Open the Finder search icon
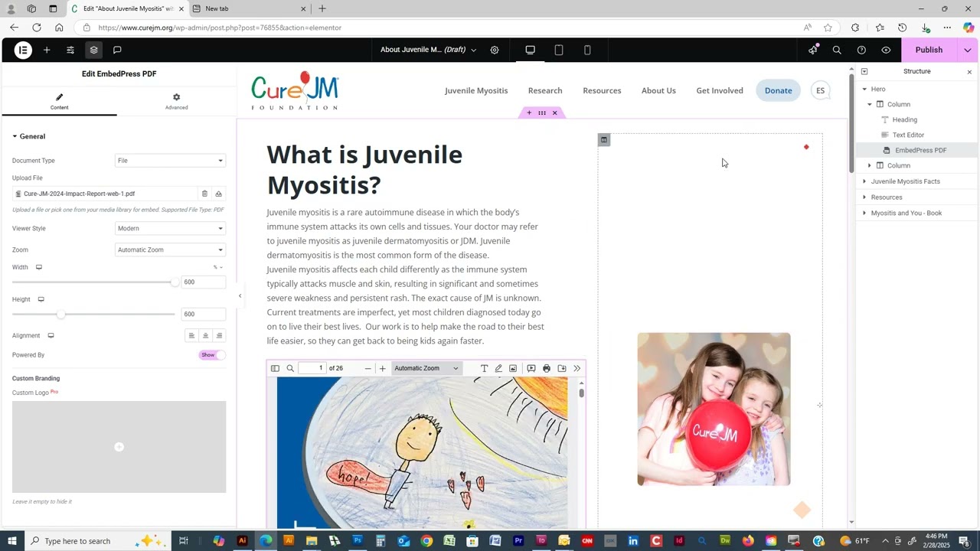The width and height of the screenshot is (980, 551). coord(837,50)
